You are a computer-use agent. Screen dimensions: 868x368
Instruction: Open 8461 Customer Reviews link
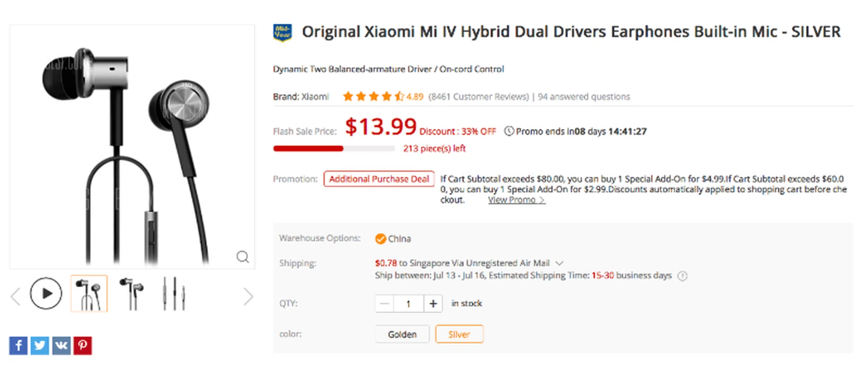[x=479, y=97]
